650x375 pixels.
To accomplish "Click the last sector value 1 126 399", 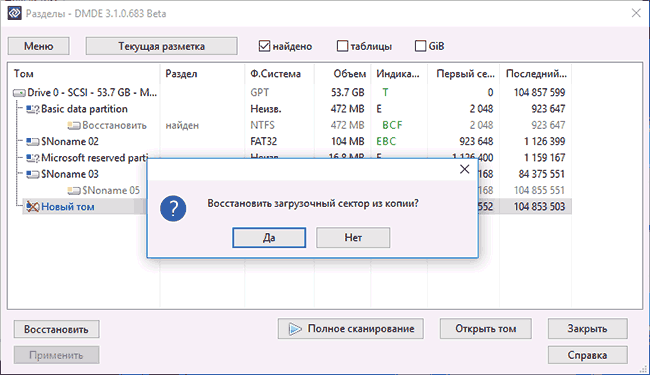I will 544,142.
